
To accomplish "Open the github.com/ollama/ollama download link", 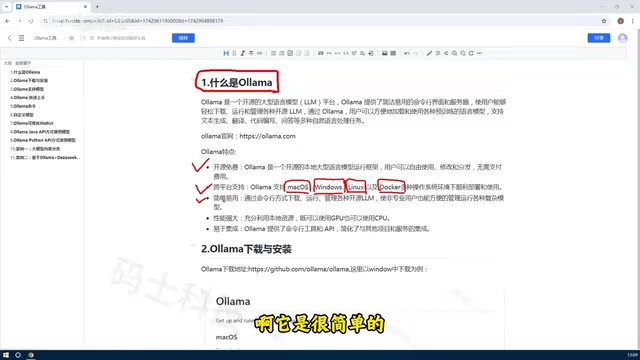I will tap(299, 269).
